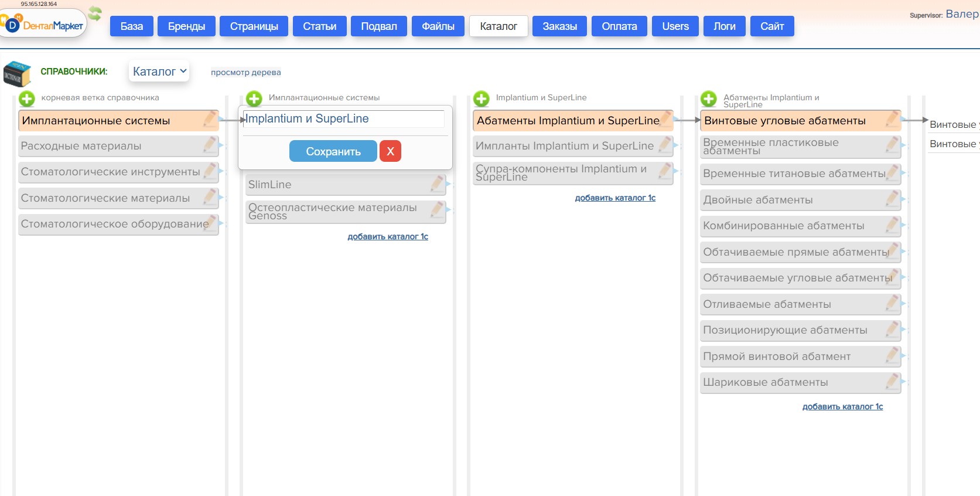
Task: Edit pencil for Обтачиваемые прямые абатменты
Action: click(x=892, y=250)
